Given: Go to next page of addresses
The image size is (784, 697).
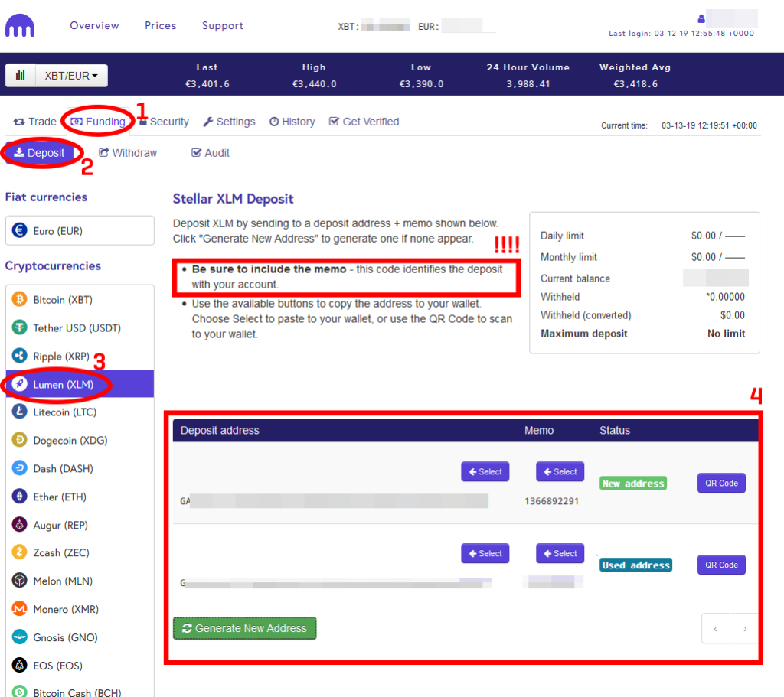Looking at the screenshot, I should pyautogui.click(x=744, y=629).
